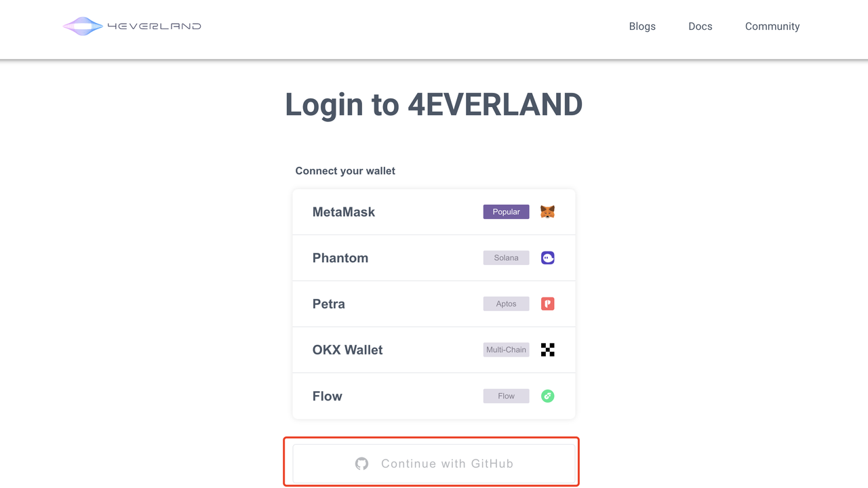Go to the Community page
Screen dimensions: 868x488
click(772, 26)
